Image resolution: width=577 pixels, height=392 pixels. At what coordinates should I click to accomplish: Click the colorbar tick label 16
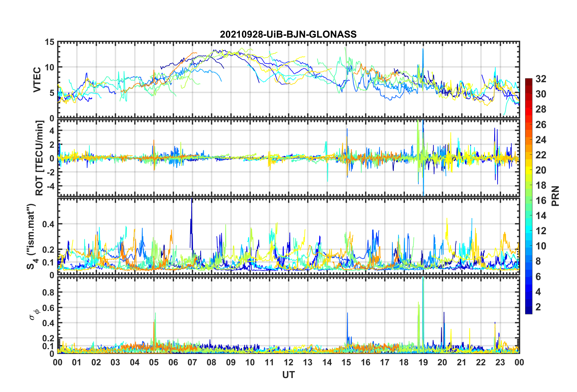click(x=541, y=201)
